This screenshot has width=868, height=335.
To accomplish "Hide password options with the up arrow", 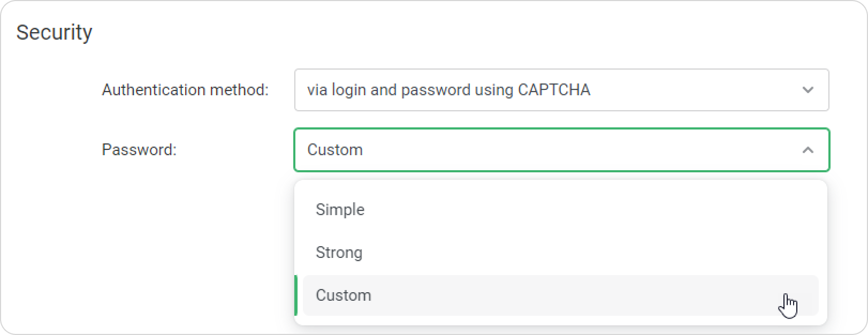I will point(808,150).
